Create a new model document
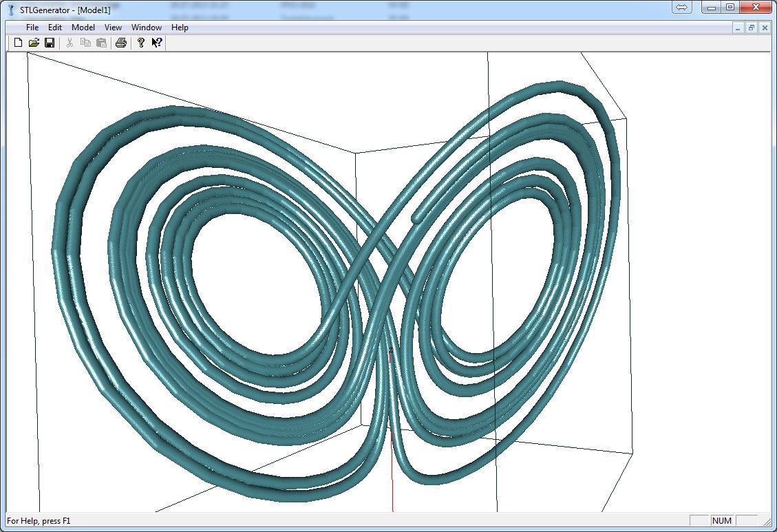This screenshot has width=777, height=532. coord(18,43)
